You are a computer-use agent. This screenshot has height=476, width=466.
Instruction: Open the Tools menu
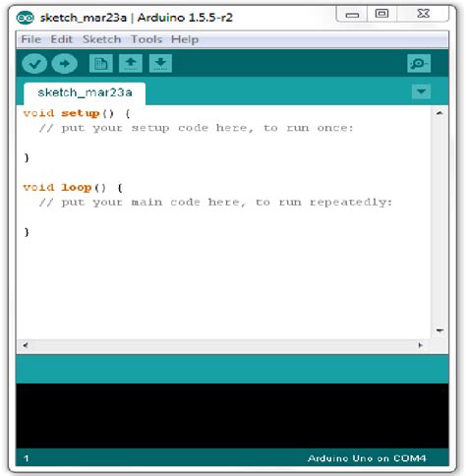tap(146, 39)
